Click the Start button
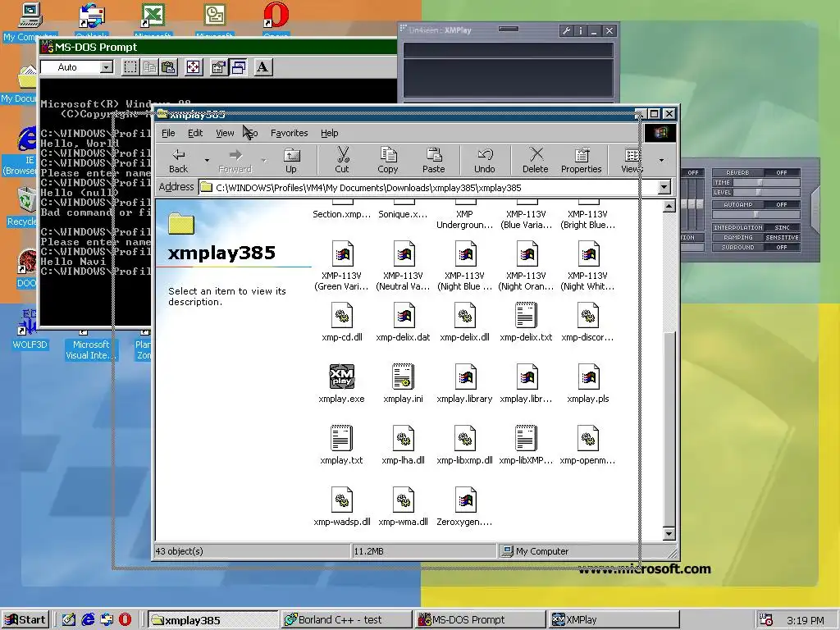This screenshot has width=840, height=630. (25, 620)
